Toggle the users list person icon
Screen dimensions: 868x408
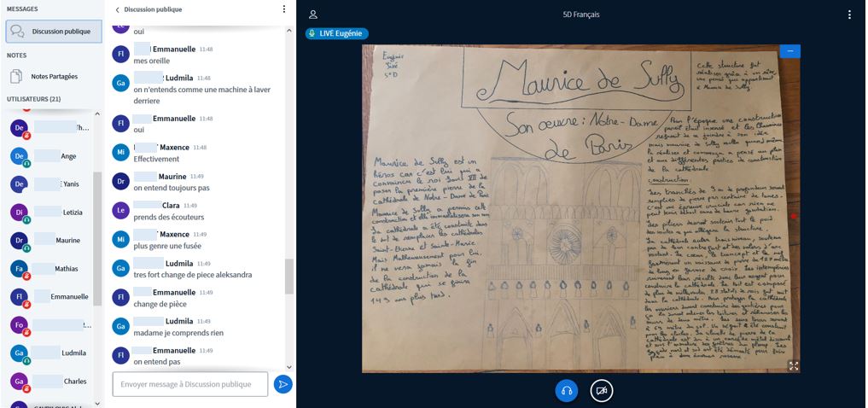pyautogui.click(x=313, y=15)
